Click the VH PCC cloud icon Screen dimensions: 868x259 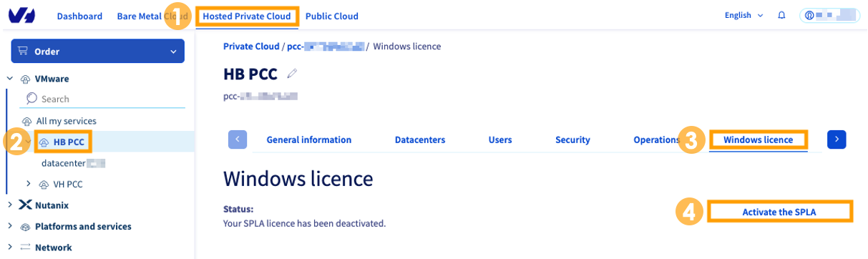pos(44,185)
